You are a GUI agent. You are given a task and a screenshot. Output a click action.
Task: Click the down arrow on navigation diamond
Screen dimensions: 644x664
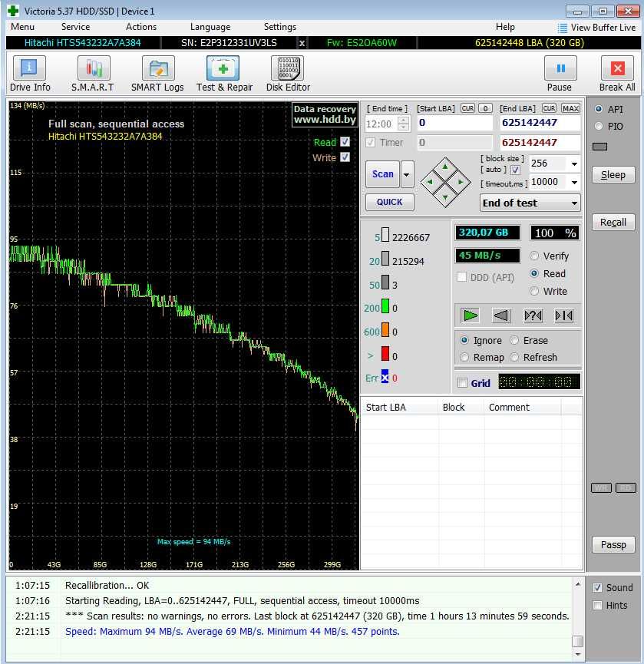[x=445, y=197]
